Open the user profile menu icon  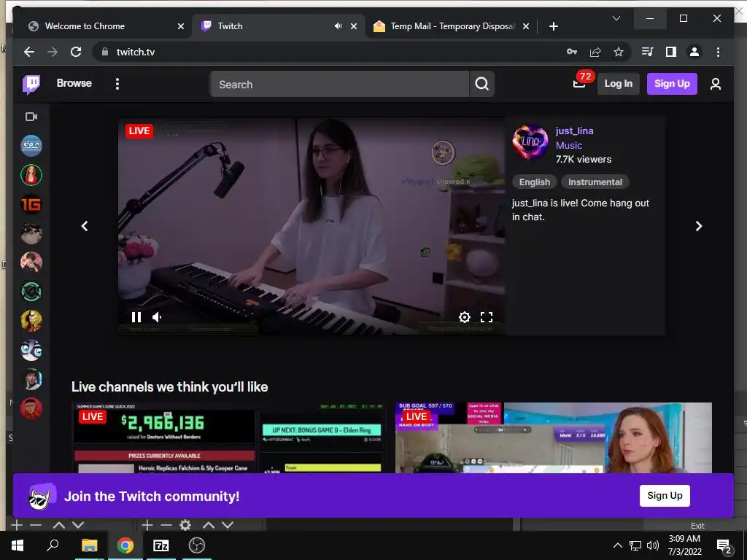[x=715, y=85]
